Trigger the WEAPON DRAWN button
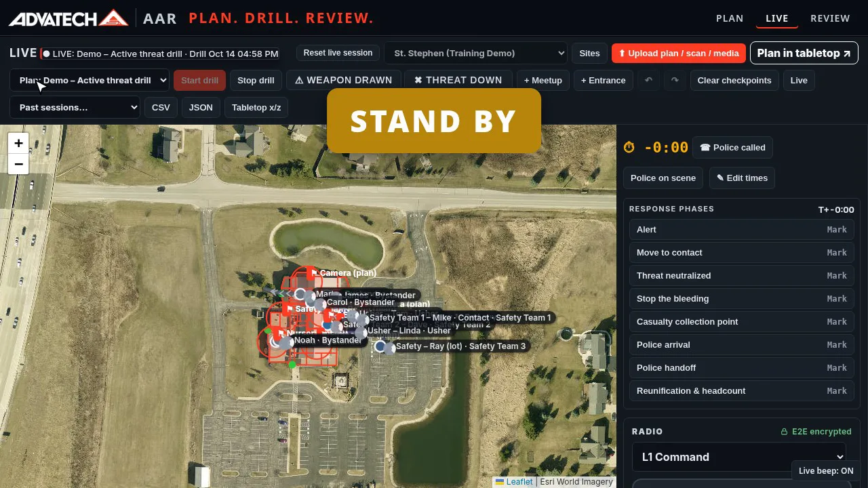 pyautogui.click(x=343, y=80)
